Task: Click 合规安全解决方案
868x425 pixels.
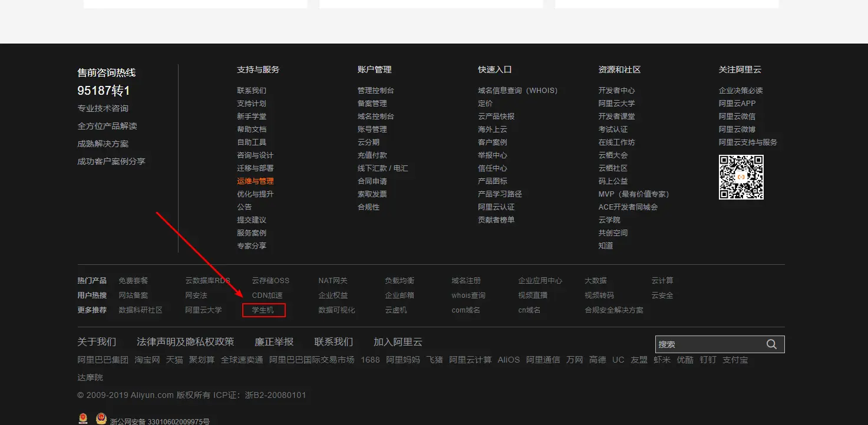Action: [614, 310]
